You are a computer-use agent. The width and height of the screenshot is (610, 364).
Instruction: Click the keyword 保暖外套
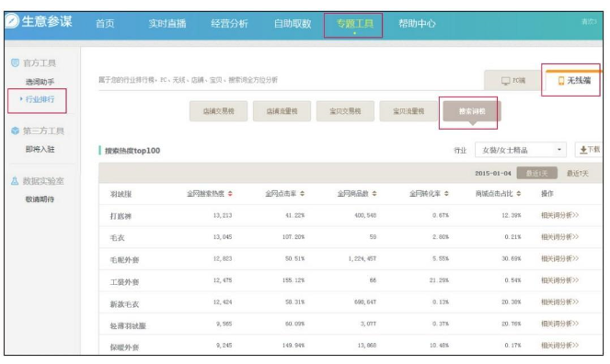(124, 347)
